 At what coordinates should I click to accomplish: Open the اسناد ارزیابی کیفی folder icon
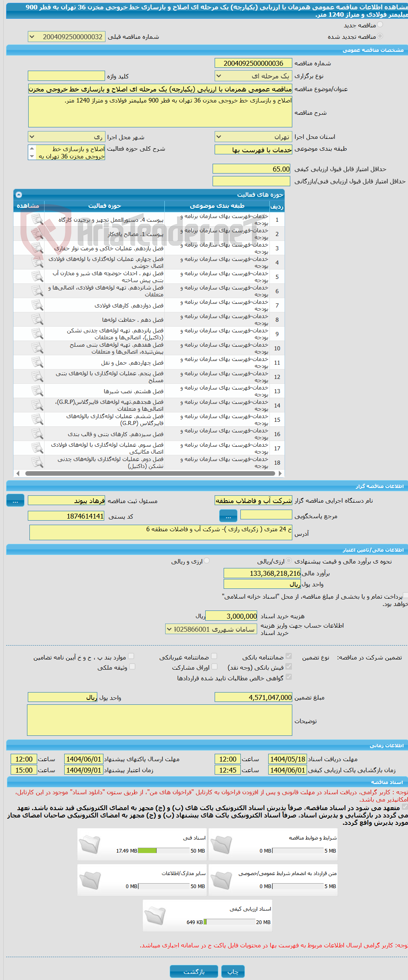tap(155, 915)
